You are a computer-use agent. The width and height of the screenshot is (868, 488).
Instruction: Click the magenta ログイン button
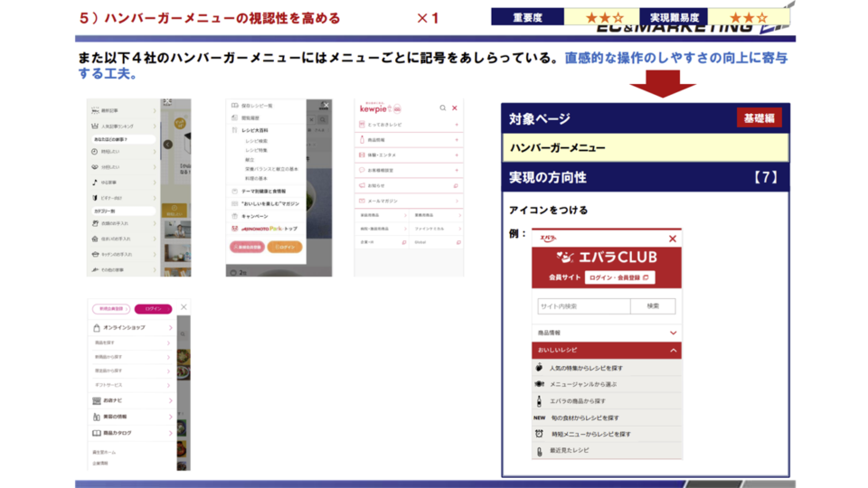point(153,309)
